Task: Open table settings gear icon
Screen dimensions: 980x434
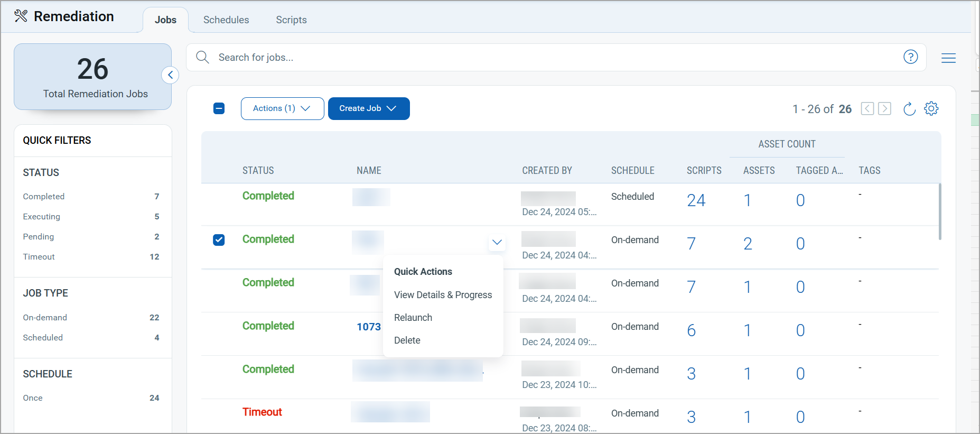Action: coord(931,108)
